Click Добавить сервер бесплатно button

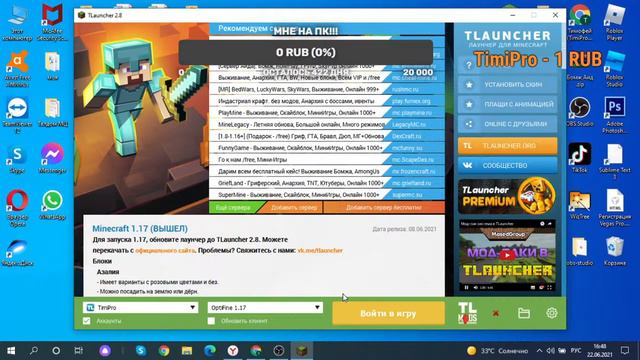coord(384,207)
